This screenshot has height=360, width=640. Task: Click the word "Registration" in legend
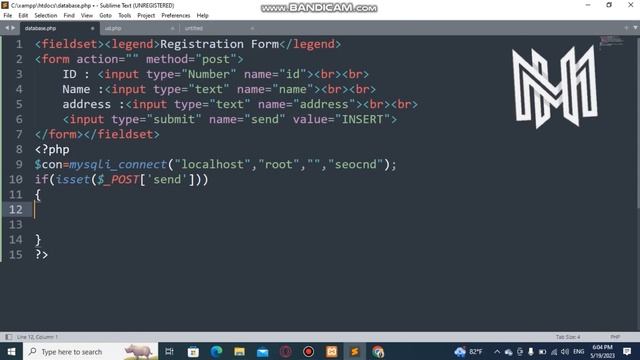202,44
